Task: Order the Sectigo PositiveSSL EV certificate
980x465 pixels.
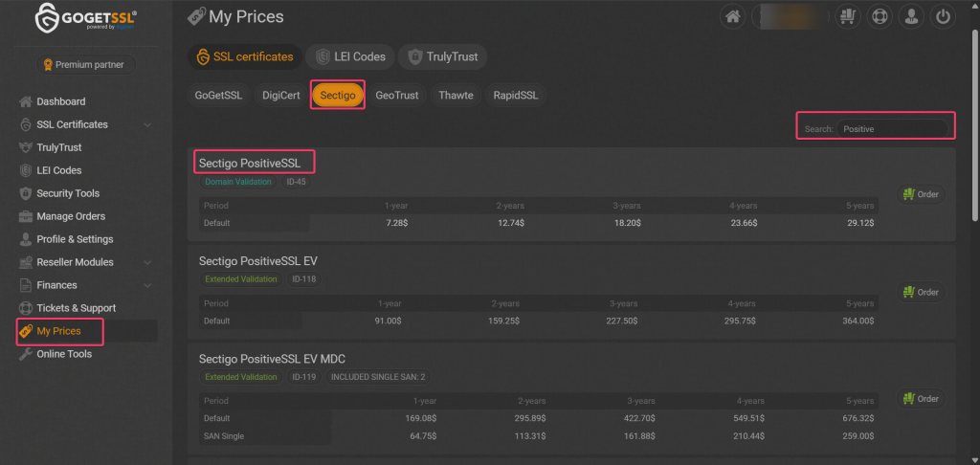Action: pos(922,292)
